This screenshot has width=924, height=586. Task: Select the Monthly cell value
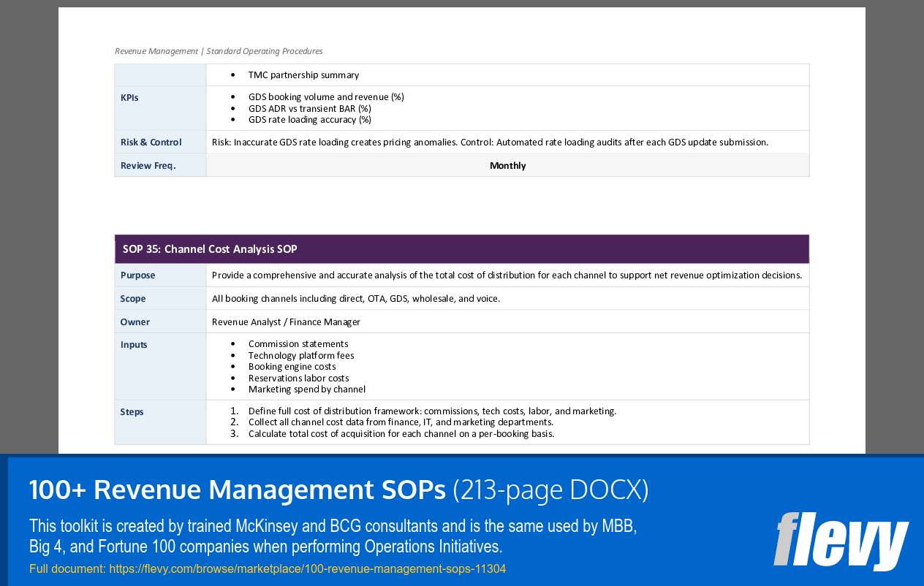pos(507,165)
